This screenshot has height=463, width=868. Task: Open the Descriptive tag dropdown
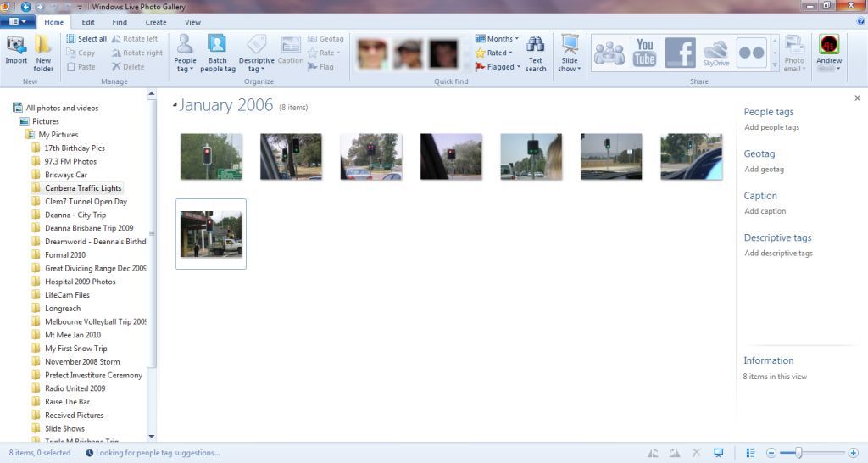coord(256,53)
